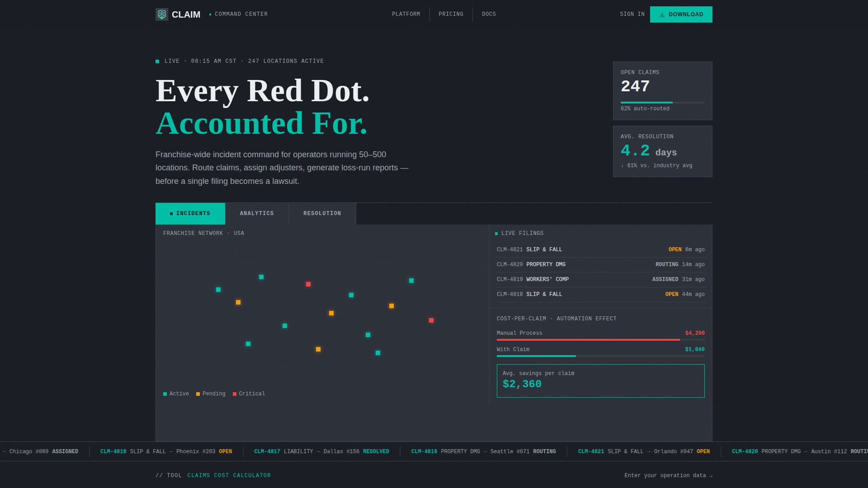This screenshot has height=488, width=868.
Task: Select the CLM-4819 Workers' Comp filing
Action: [x=600, y=279]
